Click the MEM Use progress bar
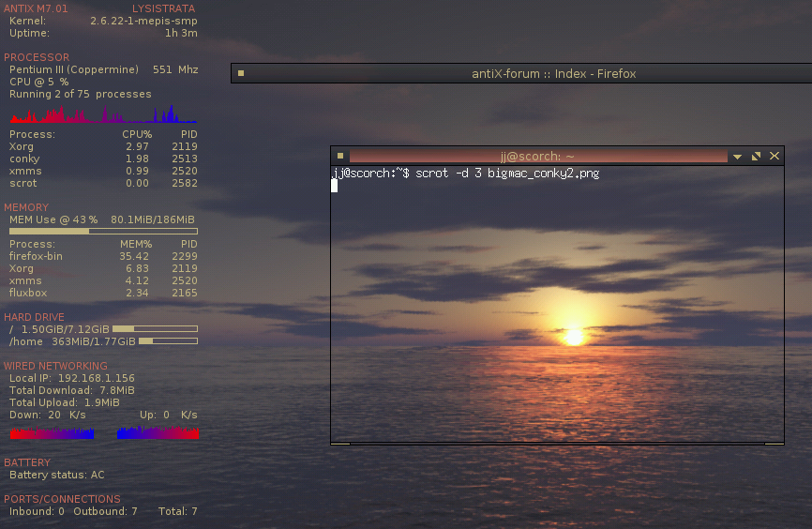Image resolution: width=812 pixels, height=529 pixels. 103,231
